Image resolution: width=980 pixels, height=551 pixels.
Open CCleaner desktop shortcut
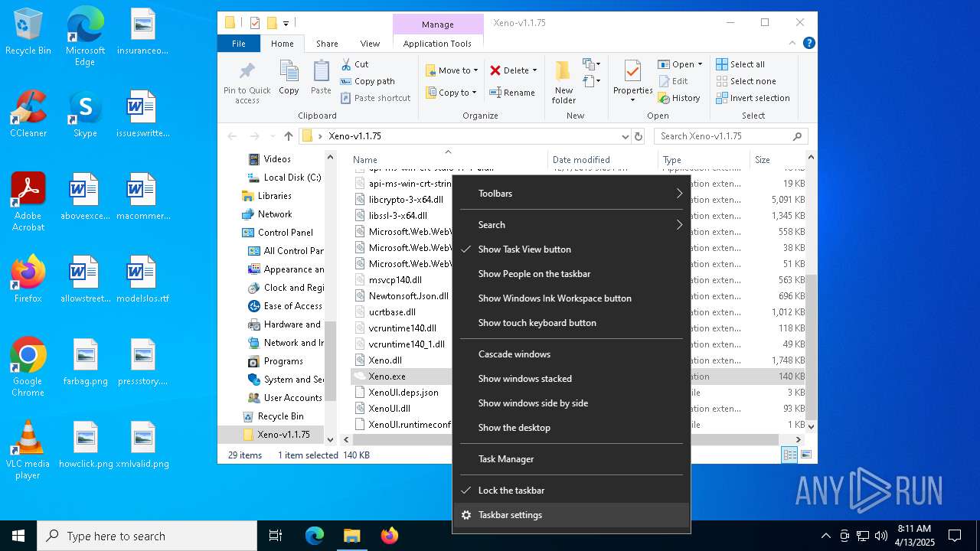tap(28, 115)
